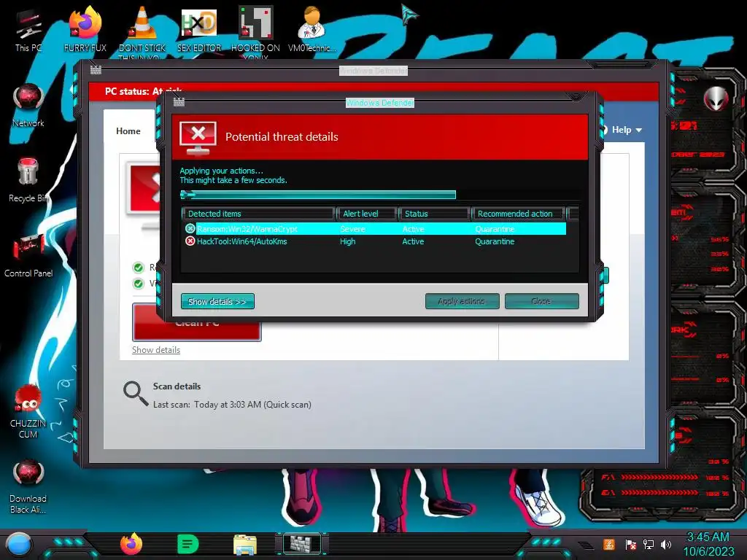Close the Potential threat details dialog

point(542,301)
